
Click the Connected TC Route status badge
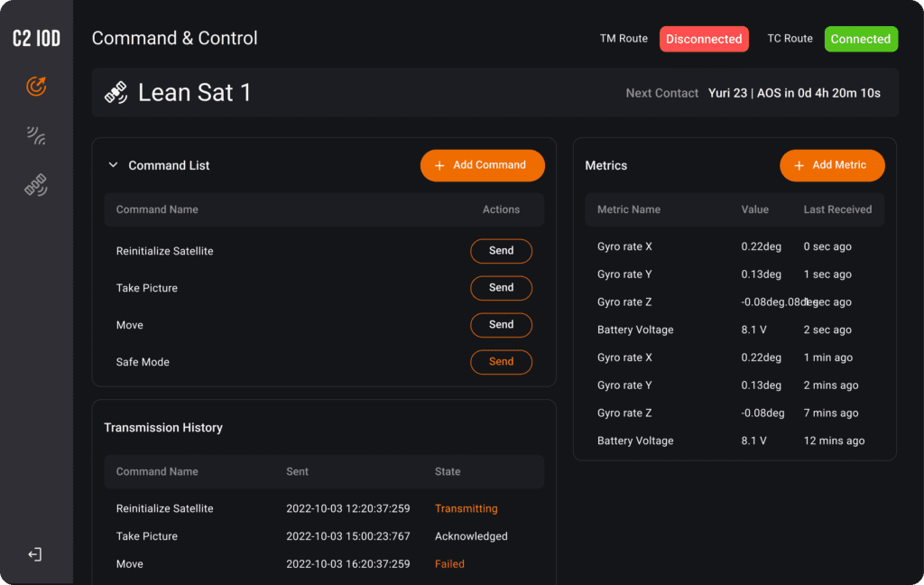[x=860, y=39]
